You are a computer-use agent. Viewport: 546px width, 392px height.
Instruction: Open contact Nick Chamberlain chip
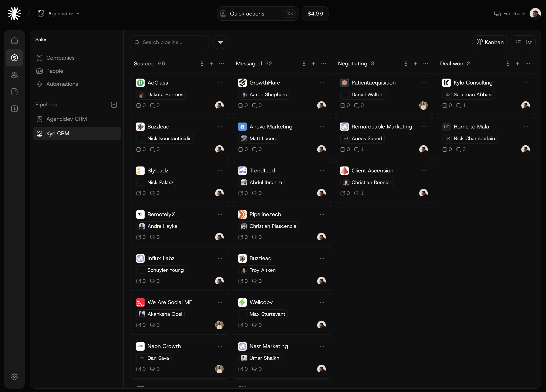[470, 138]
